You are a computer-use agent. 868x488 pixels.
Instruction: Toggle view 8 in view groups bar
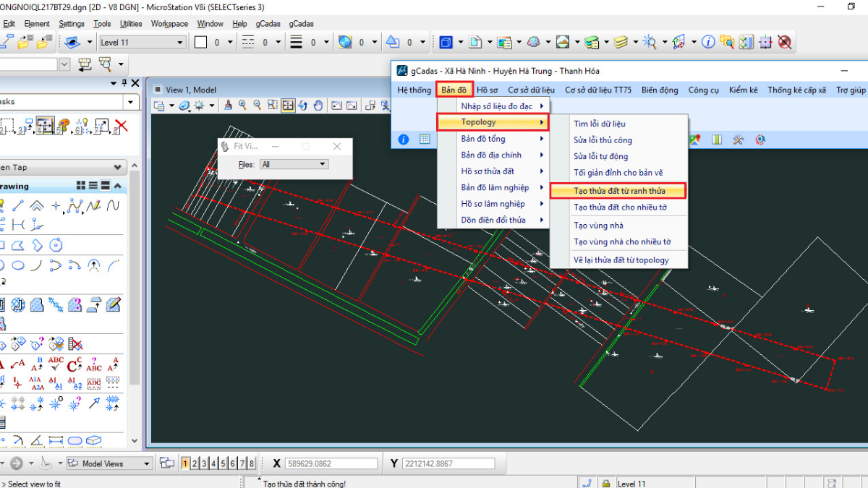(x=251, y=463)
